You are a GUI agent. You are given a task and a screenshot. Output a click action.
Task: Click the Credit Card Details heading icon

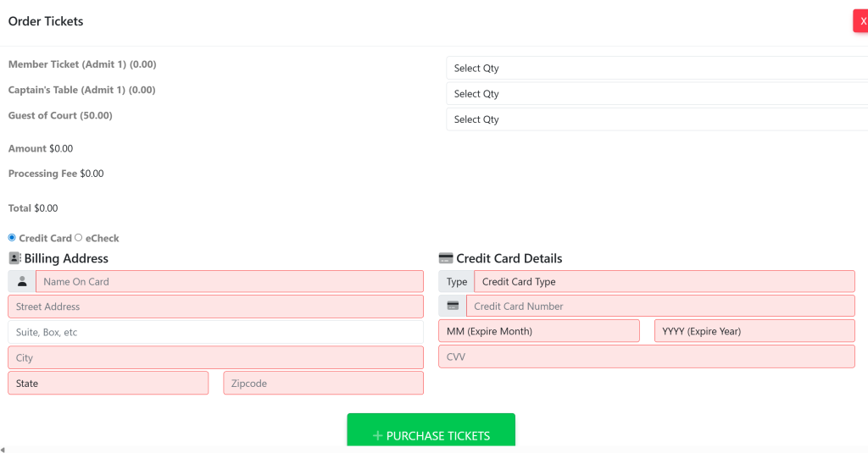(x=446, y=258)
